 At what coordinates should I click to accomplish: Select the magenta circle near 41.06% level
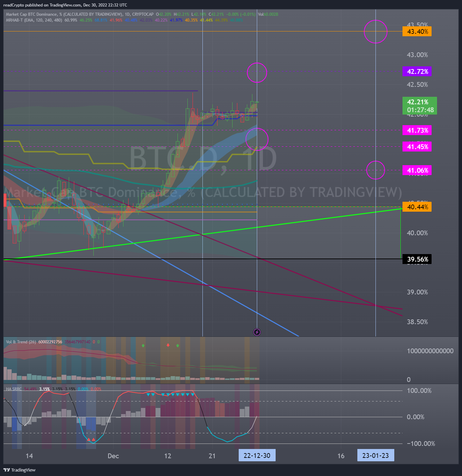[x=375, y=170]
